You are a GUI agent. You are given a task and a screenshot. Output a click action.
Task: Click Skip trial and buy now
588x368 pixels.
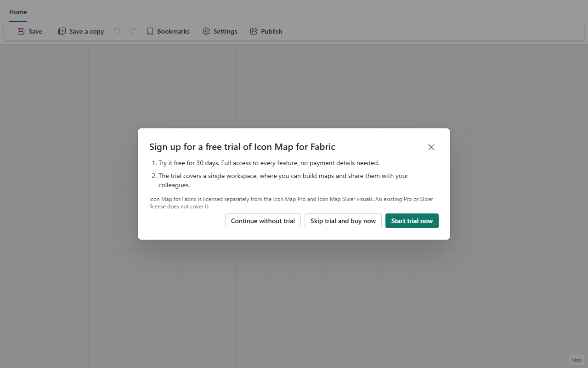[343, 221]
